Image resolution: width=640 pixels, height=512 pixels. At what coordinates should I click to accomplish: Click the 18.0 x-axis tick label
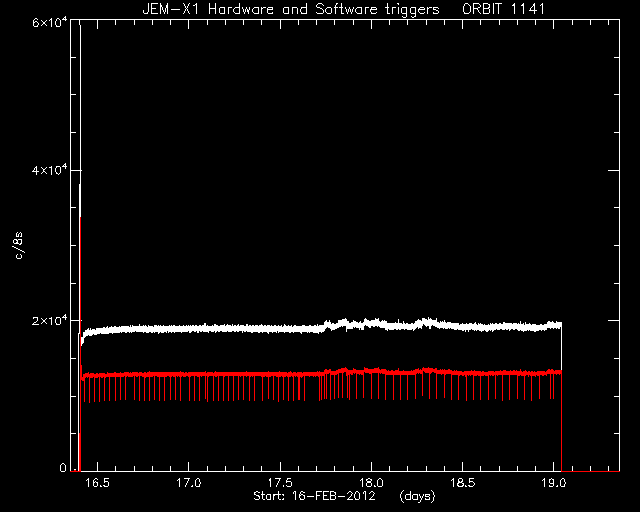pos(371,483)
